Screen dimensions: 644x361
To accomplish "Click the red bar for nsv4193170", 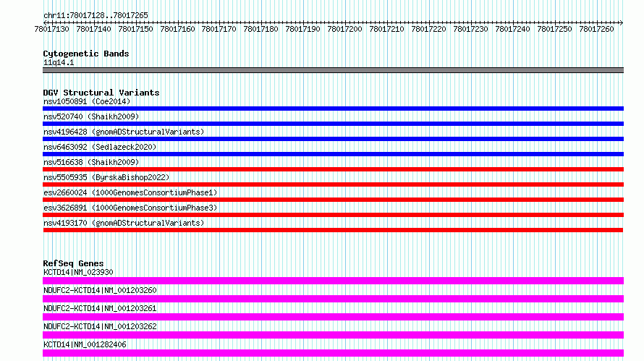I will point(333,230).
